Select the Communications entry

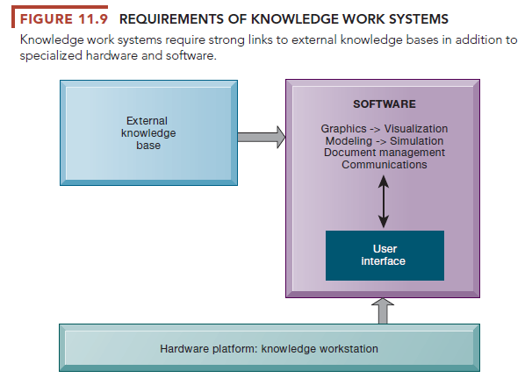click(384, 164)
